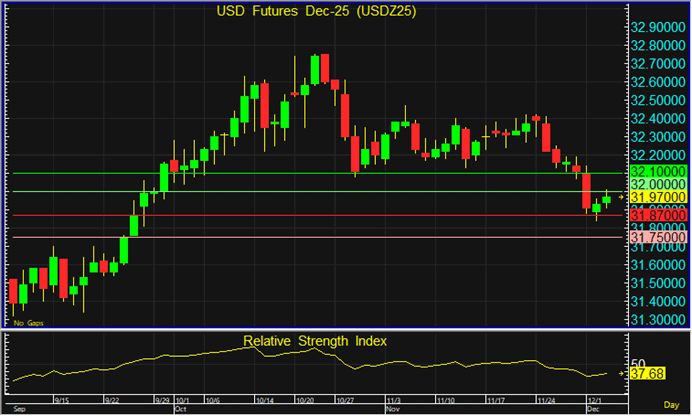This screenshot has height=416, width=692.
Task: Click the small arrow beside 31.97000
Action: pyautogui.click(x=620, y=198)
